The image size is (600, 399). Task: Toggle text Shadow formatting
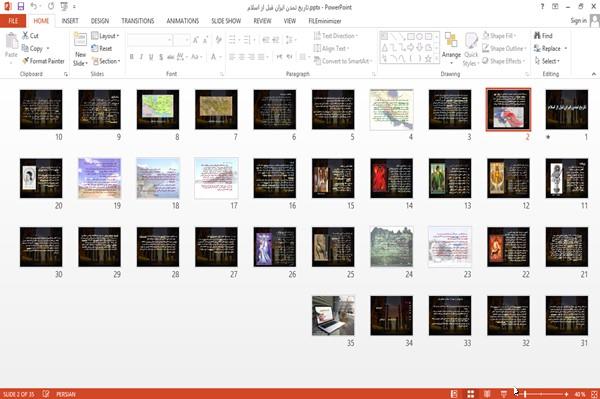coord(161,57)
